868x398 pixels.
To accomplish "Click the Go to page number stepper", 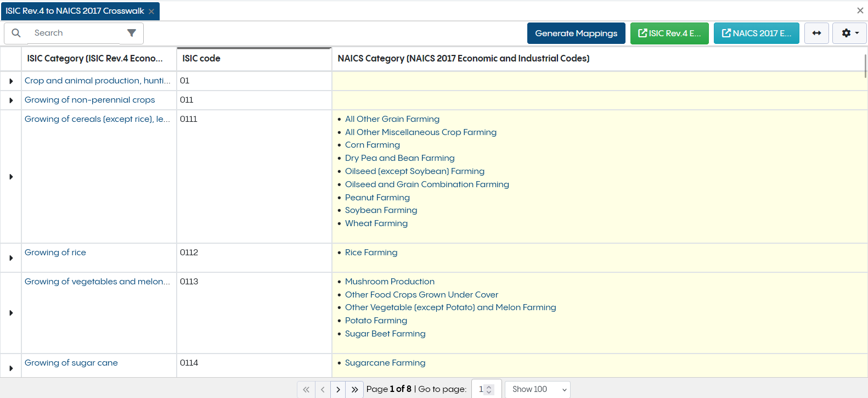I will (x=487, y=389).
